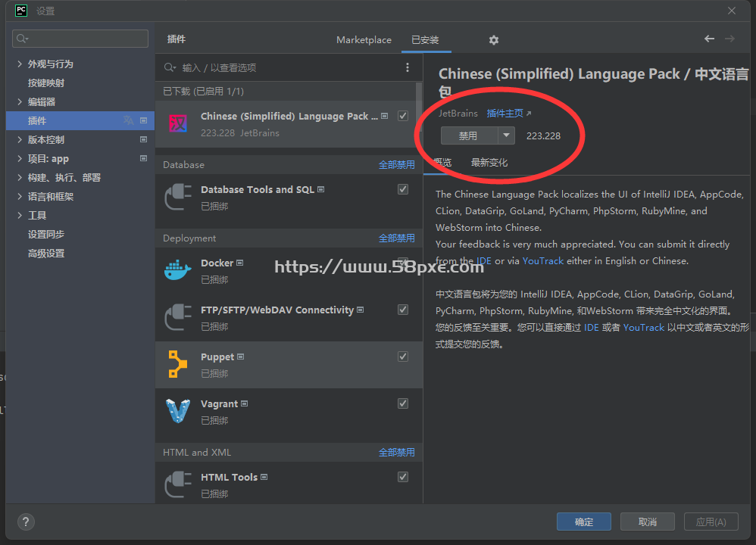The width and height of the screenshot is (756, 545).
Task: Open the plugins gear settings icon
Action: coord(493,40)
